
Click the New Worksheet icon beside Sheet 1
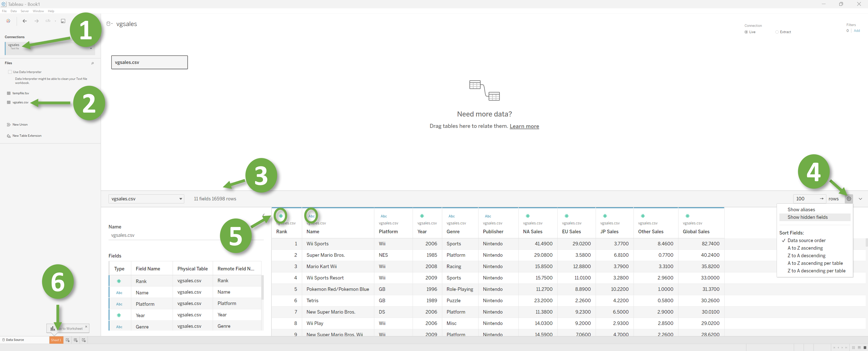tap(68, 340)
